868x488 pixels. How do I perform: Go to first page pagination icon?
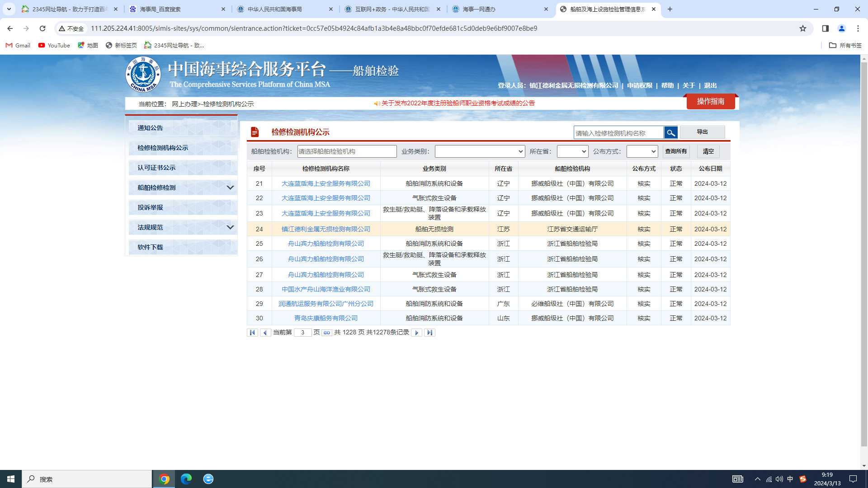tap(252, 333)
